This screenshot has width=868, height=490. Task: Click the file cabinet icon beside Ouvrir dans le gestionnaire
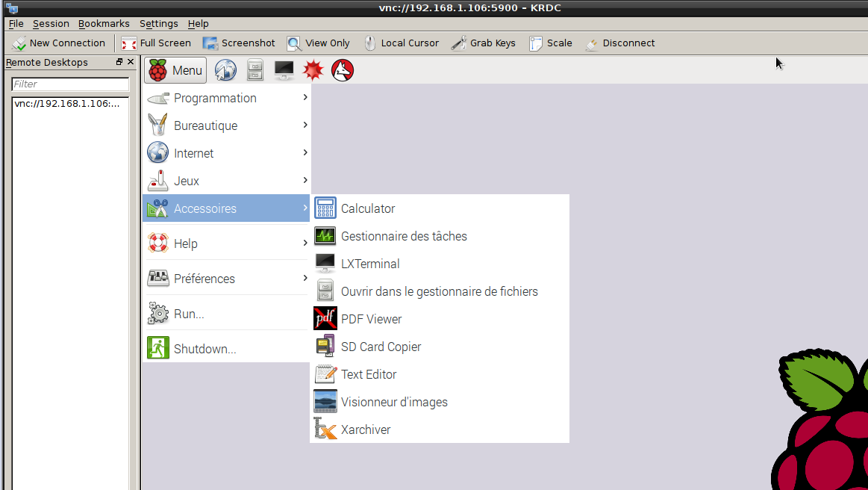coord(325,291)
